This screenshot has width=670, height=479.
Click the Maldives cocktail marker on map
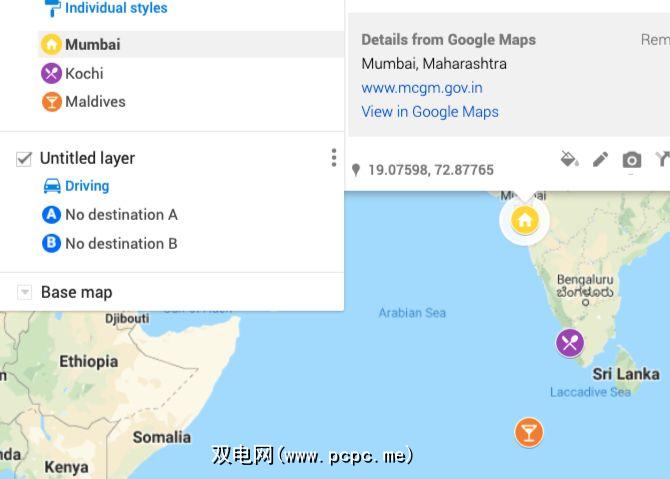[529, 432]
